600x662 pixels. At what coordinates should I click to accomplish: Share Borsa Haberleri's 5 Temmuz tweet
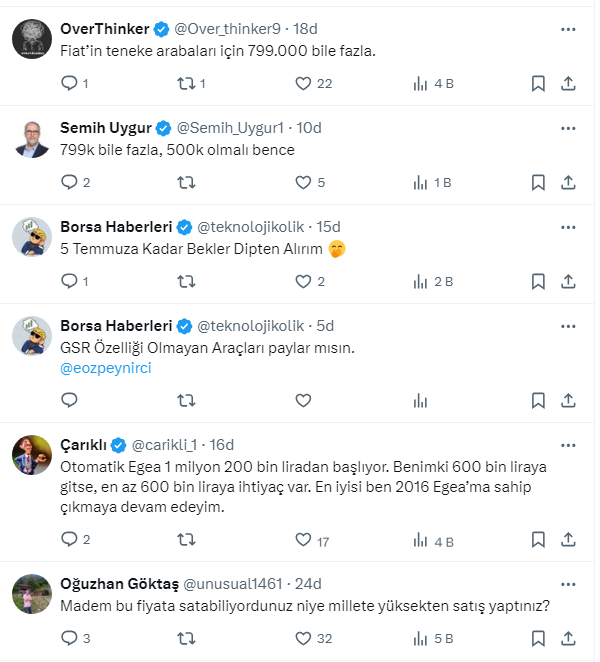(568, 281)
